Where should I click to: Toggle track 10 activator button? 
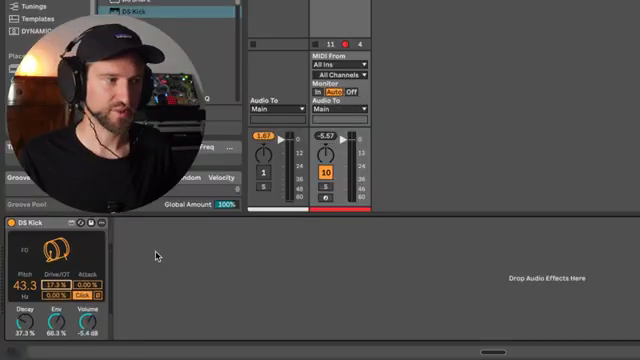[326, 173]
